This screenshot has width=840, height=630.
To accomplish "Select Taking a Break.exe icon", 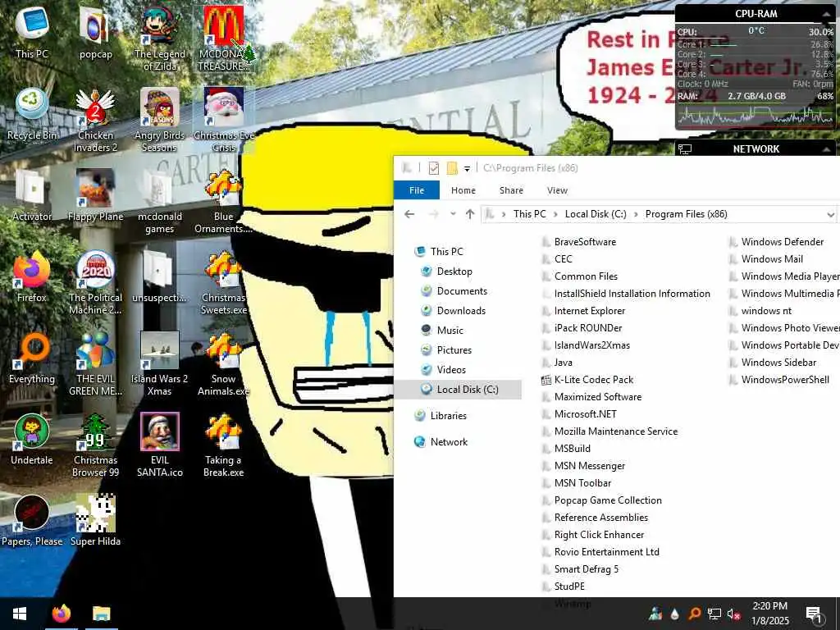I will (x=223, y=445).
